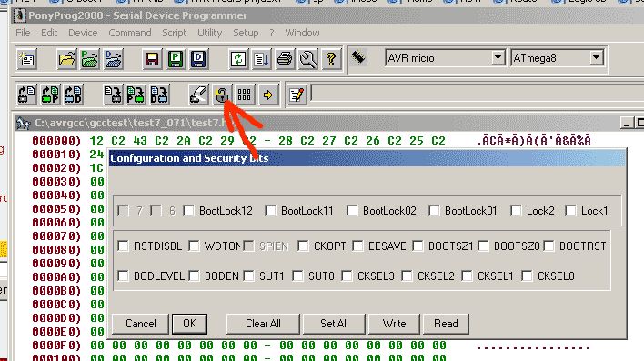This screenshot has width=644, height=361.
Task: Check the BODEN checkbox
Action: click(194, 276)
